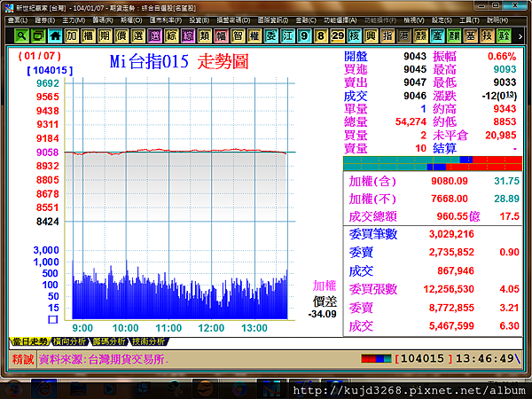Open the 檢視(V) menu
The image size is (532, 399).
click(x=413, y=20)
